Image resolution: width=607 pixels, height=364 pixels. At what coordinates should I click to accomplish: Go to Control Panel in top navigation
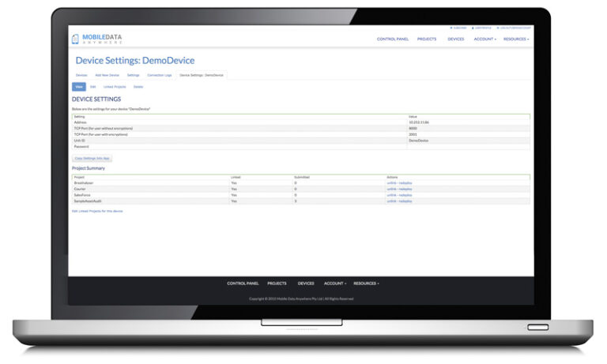[392, 39]
